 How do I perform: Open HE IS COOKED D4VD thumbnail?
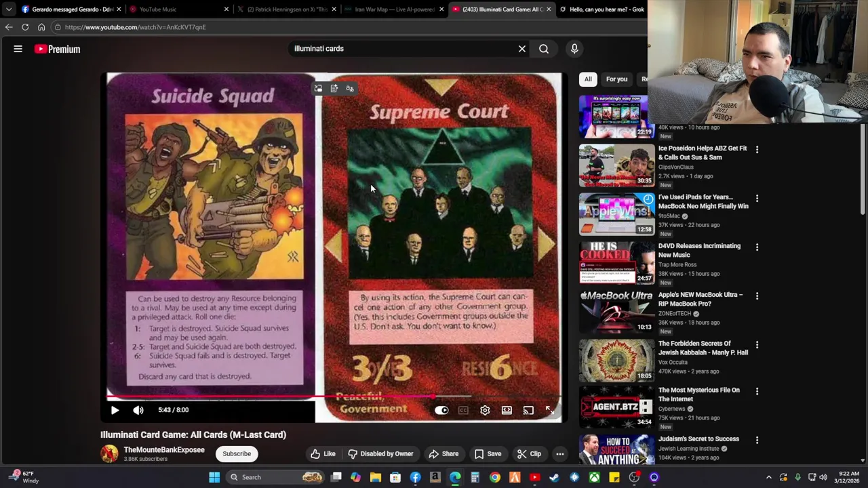click(x=616, y=263)
